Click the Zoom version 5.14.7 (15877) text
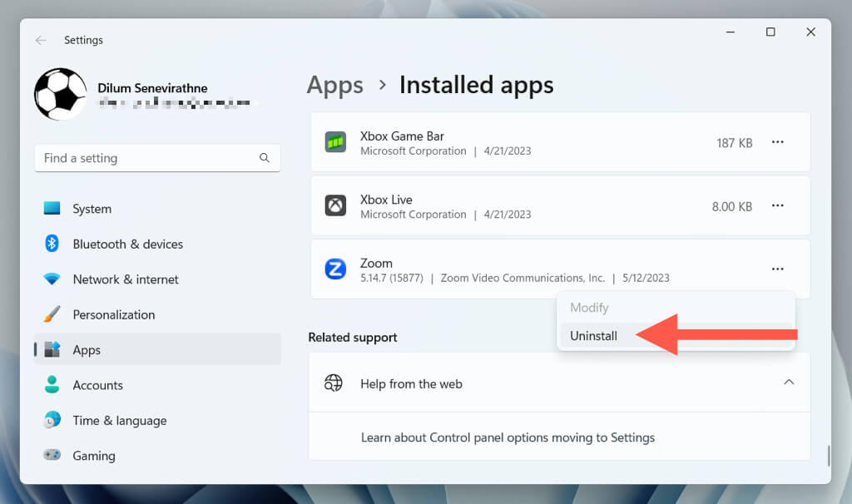The image size is (852, 504). 391,278
